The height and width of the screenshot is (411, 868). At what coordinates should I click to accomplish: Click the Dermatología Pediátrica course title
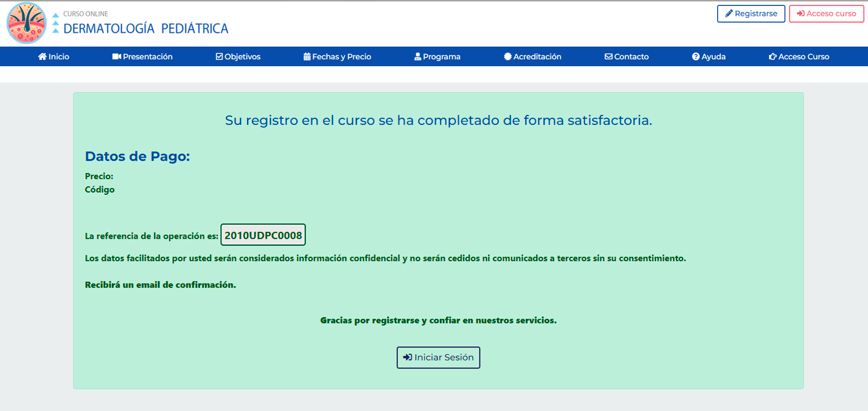(x=145, y=29)
